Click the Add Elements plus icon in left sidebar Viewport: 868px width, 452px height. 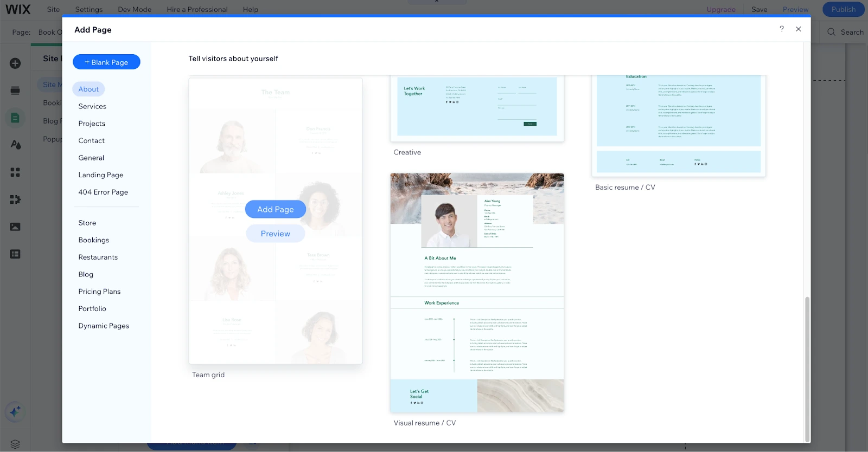click(x=15, y=63)
